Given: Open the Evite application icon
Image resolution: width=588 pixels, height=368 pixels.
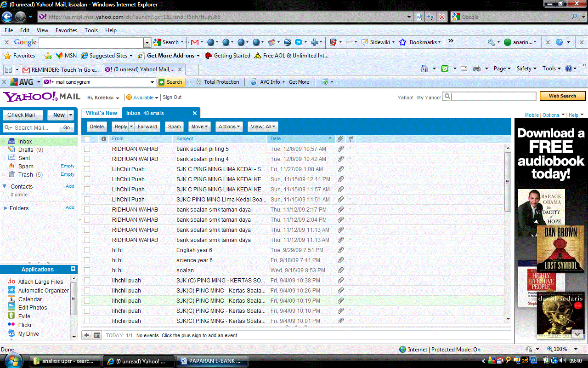Looking at the screenshot, I should pyautogui.click(x=11, y=316).
